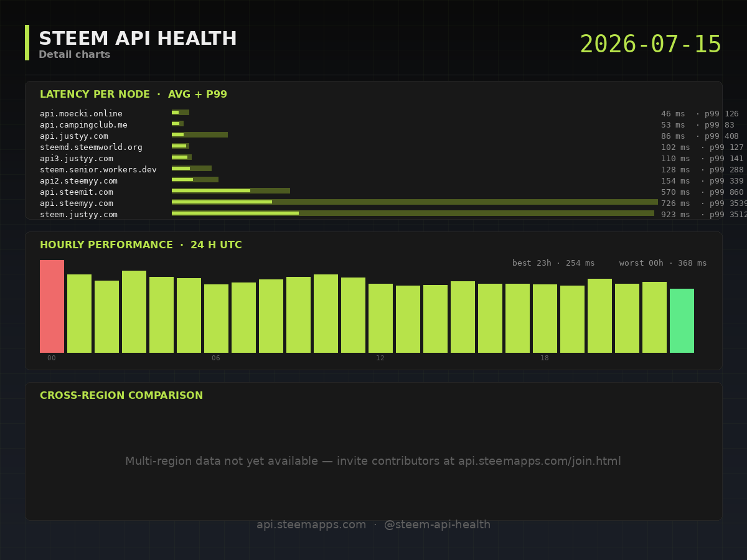Click node name api3.justyy.com
Screen dimensions: 747x560
pos(77,159)
